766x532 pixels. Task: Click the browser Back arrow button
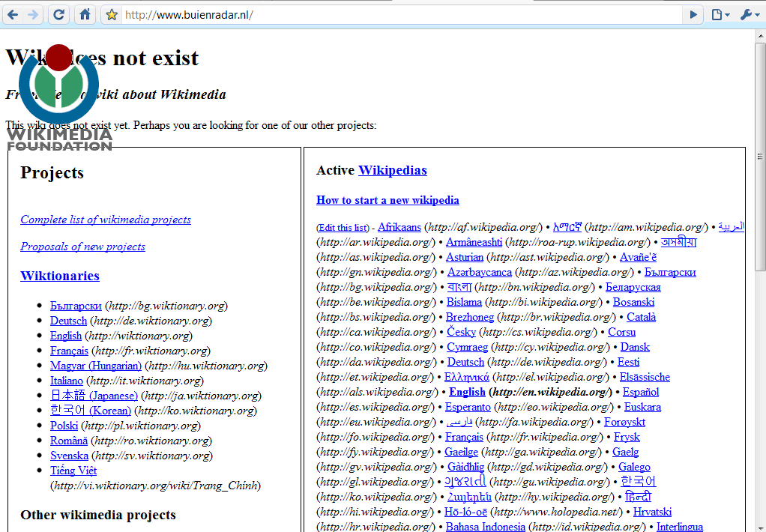tap(13, 15)
